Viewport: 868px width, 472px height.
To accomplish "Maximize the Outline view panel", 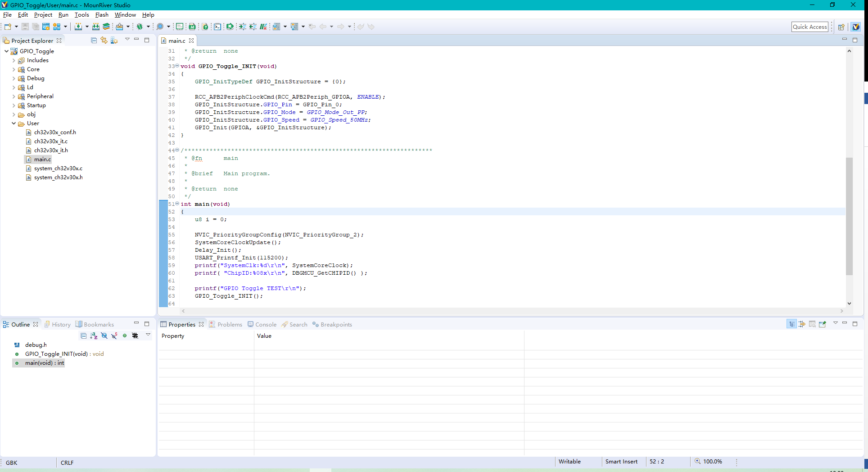I will (146, 324).
